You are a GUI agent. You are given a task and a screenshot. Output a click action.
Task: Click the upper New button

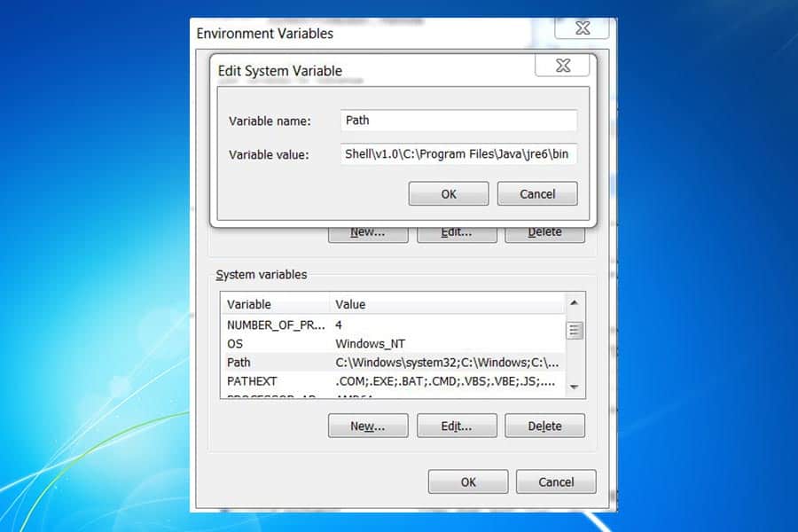(x=367, y=231)
